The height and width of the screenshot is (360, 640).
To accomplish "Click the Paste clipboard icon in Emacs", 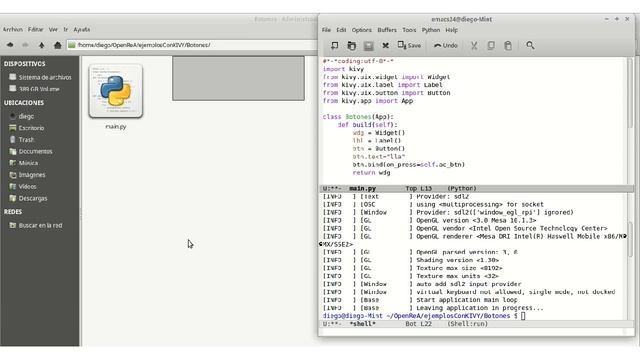I will (508, 45).
